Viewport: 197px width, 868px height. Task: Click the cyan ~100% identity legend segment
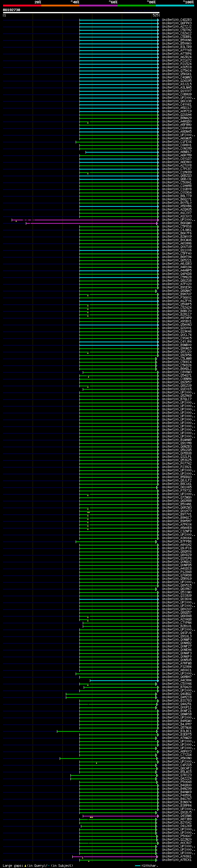pyautogui.click(x=175, y=6)
